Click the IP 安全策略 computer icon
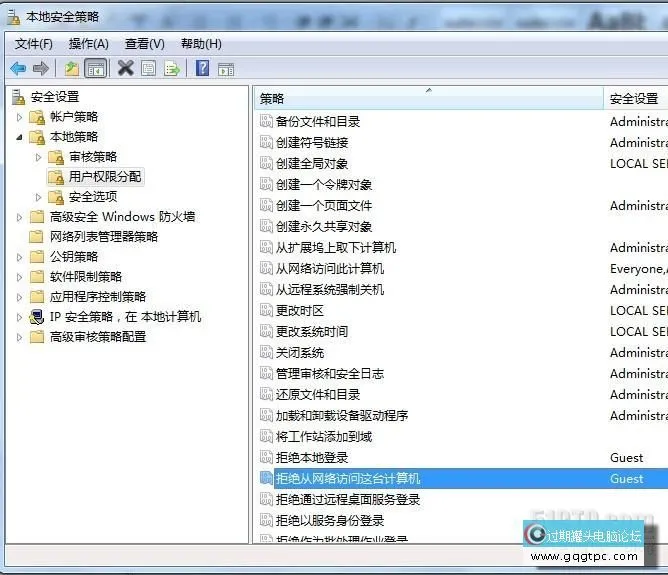 (37, 317)
